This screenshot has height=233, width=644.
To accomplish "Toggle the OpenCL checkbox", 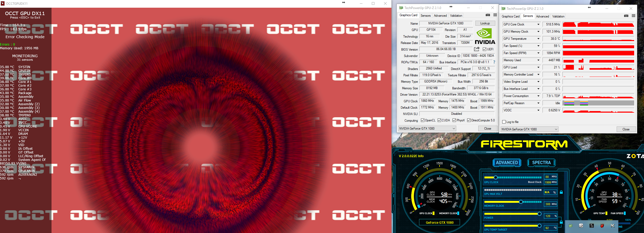I will [x=423, y=120].
